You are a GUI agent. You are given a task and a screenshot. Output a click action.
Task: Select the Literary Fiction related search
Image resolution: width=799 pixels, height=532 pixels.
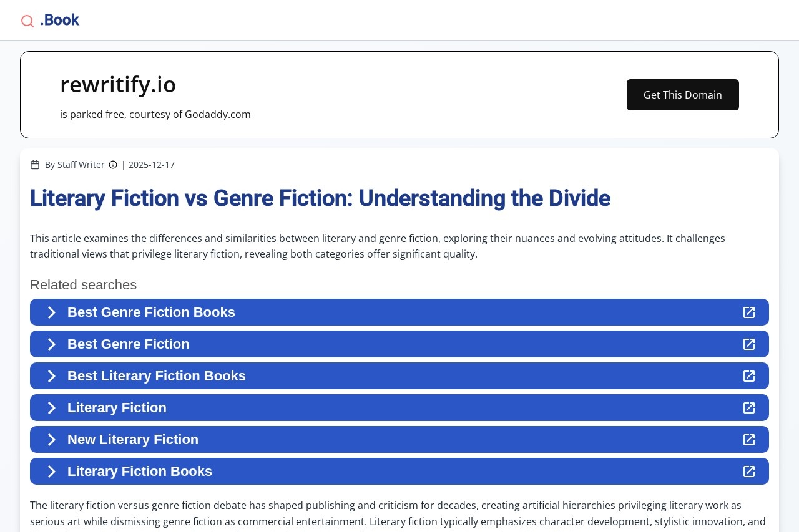117,408
